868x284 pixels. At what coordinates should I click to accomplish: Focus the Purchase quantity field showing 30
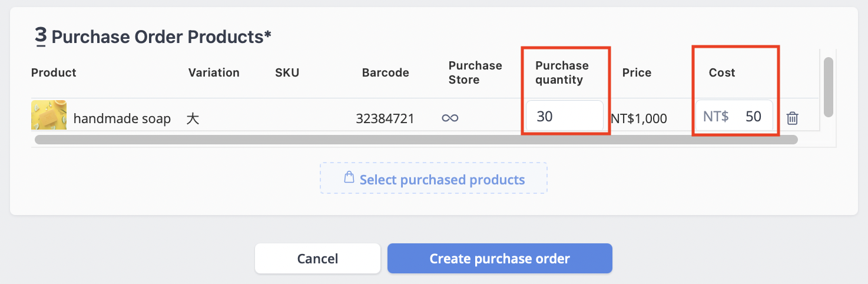565,116
